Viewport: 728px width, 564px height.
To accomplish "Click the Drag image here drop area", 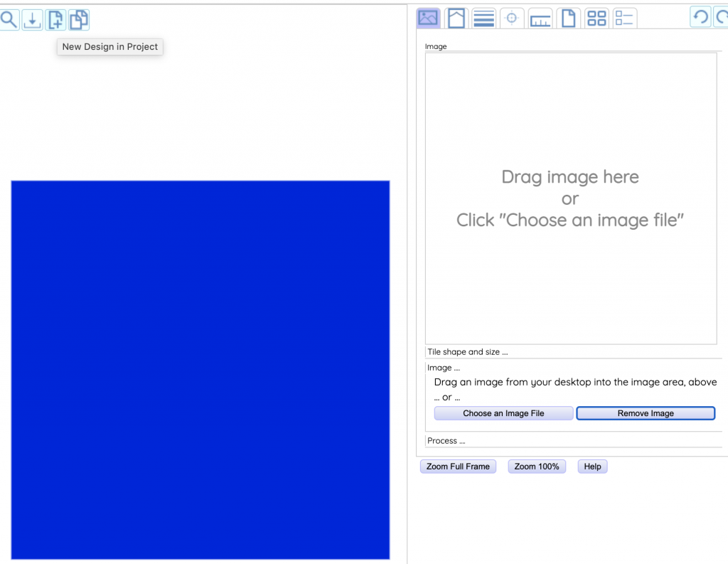I will (x=571, y=198).
